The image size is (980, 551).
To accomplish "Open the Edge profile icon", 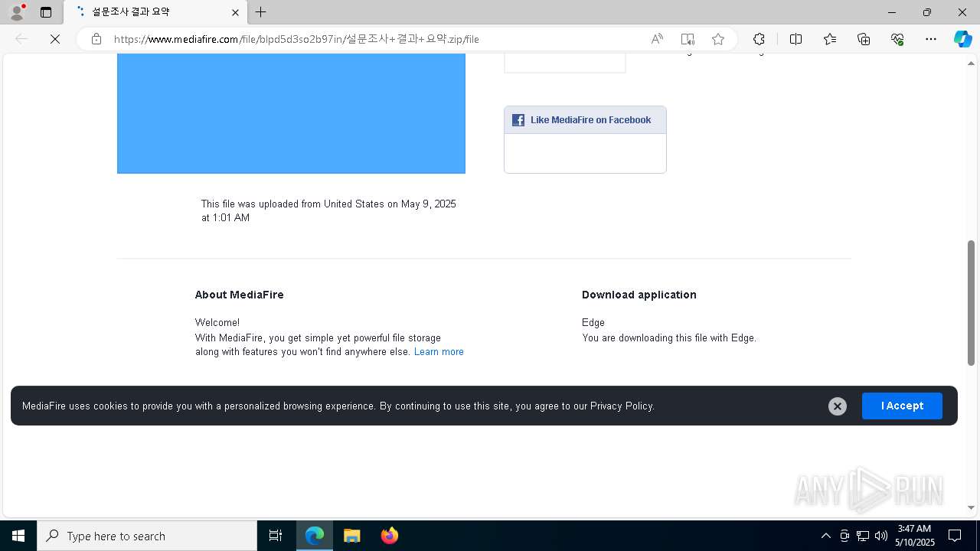I will tap(17, 12).
